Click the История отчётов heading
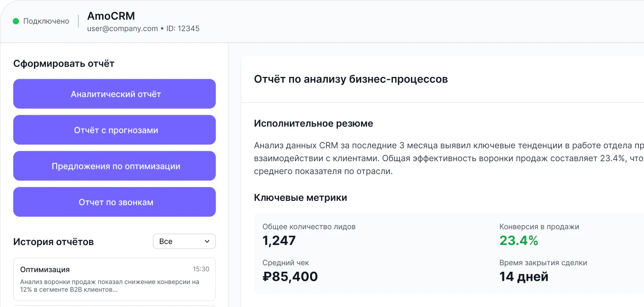 pyautogui.click(x=53, y=242)
